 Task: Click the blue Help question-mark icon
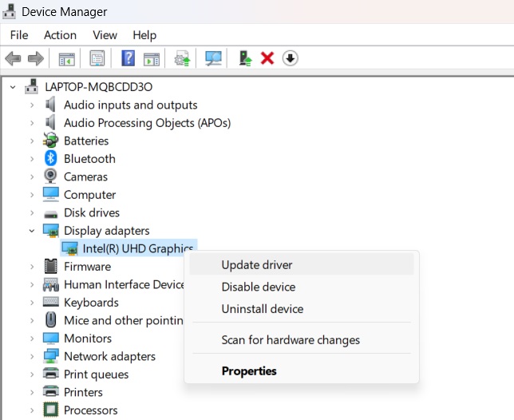(128, 58)
